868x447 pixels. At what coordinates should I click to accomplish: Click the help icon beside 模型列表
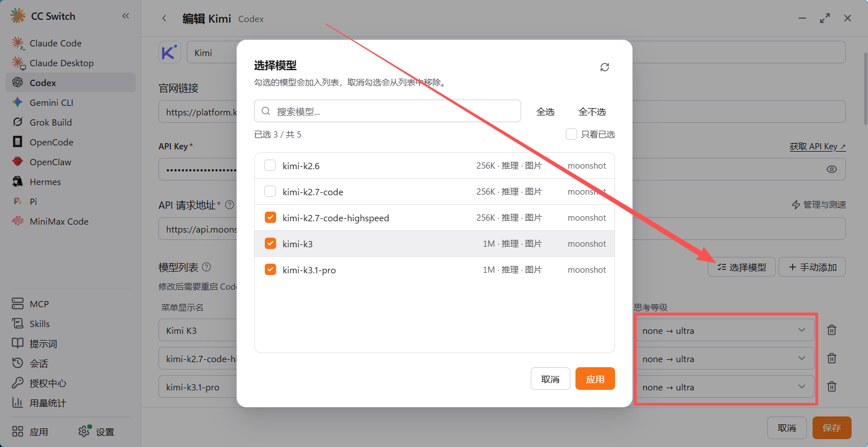pos(207,267)
